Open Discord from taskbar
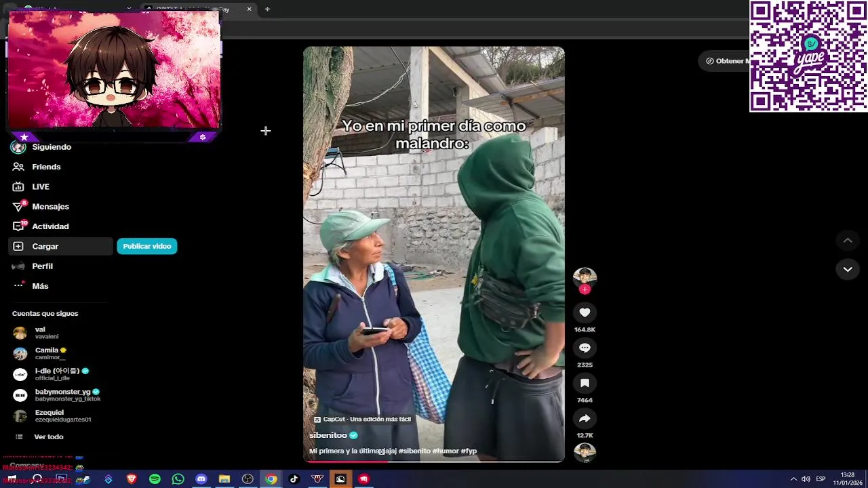This screenshot has width=868, height=488. tap(201, 479)
